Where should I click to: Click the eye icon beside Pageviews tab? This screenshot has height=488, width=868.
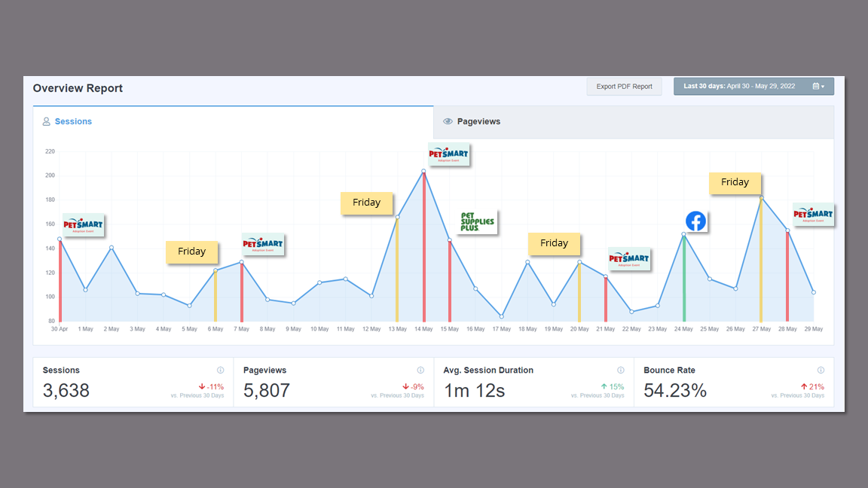tap(448, 122)
